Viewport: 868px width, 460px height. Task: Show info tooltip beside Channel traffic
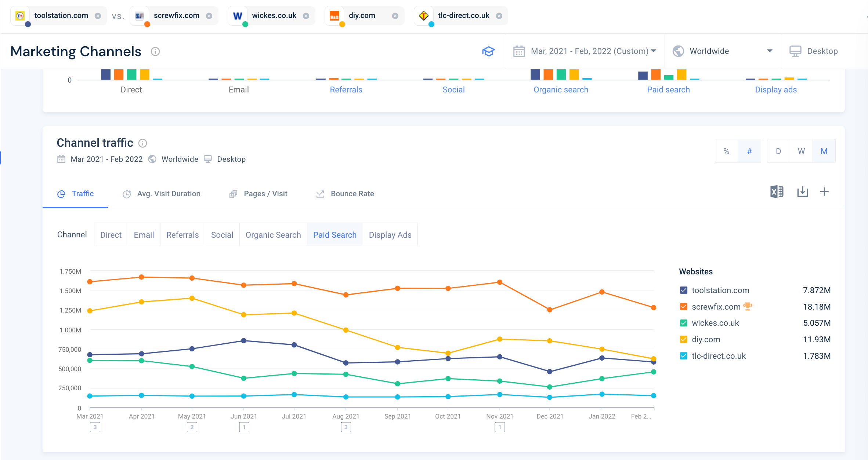tap(142, 143)
